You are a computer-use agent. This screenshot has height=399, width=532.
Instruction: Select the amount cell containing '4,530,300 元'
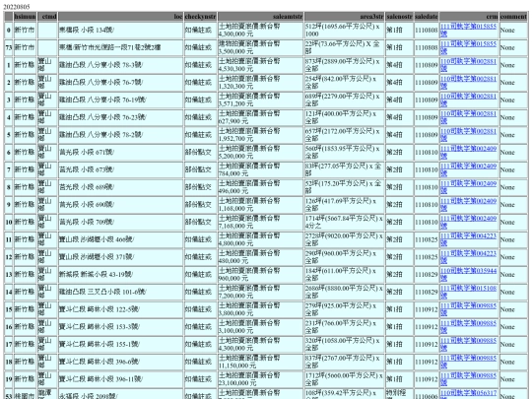click(x=260, y=65)
